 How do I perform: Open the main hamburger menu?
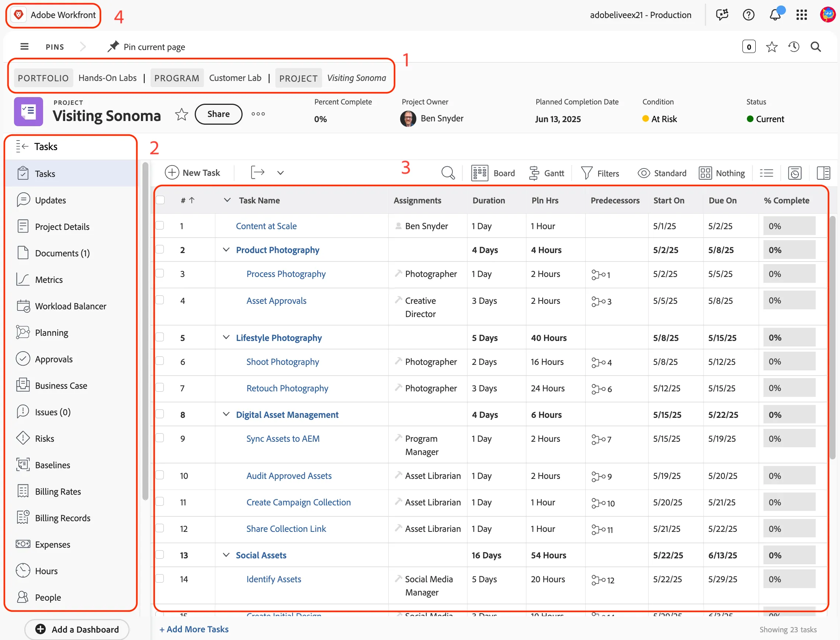click(24, 46)
